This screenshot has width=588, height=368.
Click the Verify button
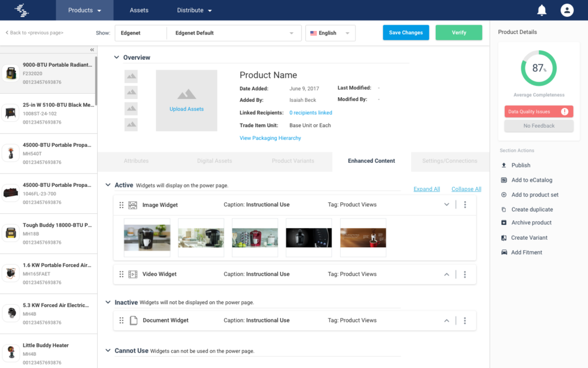459,33
